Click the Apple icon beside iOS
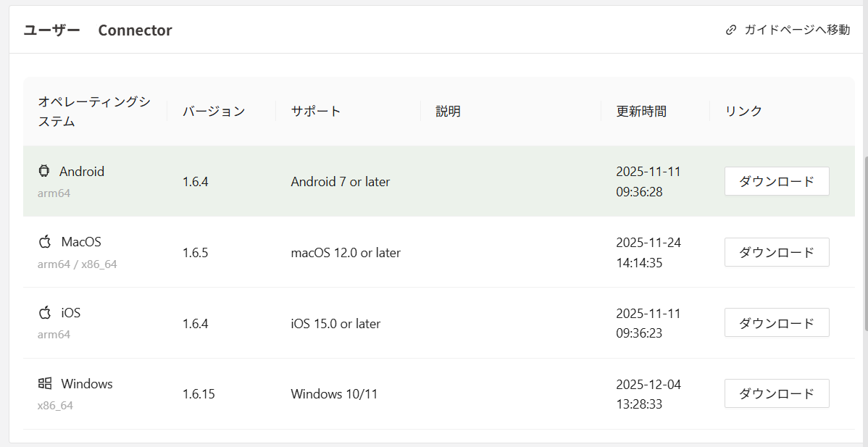Image resolution: width=868 pixels, height=447 pixels. 45,312
